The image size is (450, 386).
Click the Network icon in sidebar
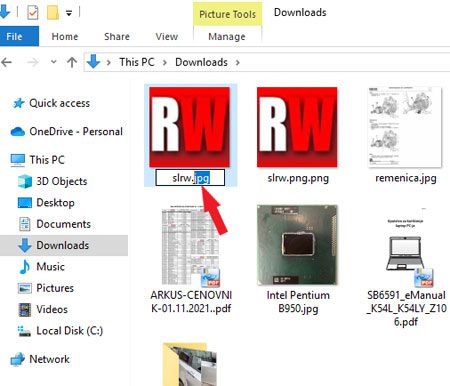click(x=18, y=359)
